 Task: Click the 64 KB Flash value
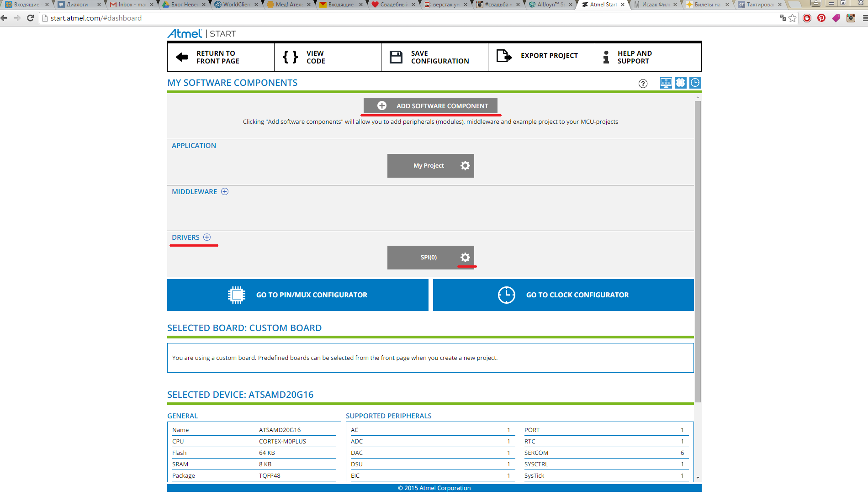click(x=267, y=453)
